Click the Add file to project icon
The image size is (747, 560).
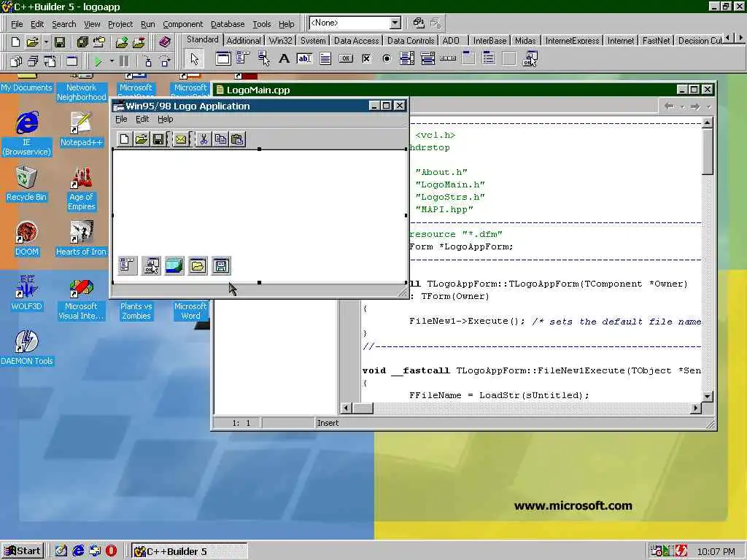[x=122, y=42]
